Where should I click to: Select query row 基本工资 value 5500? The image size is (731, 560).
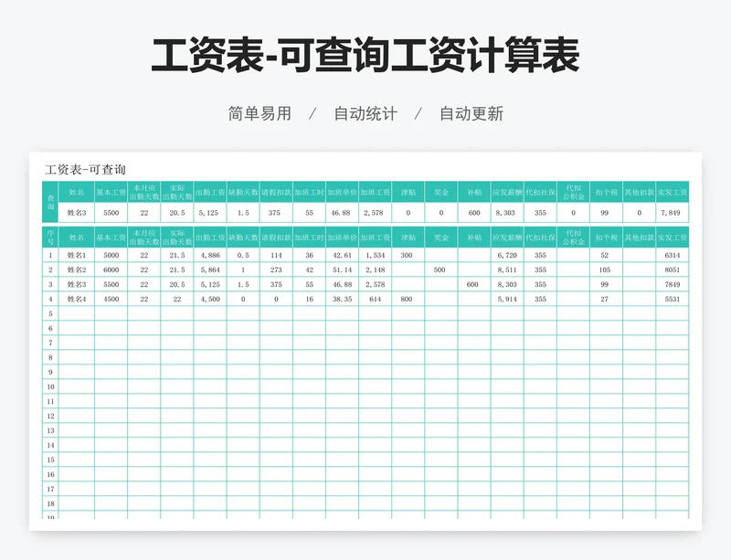click(111, 213)
